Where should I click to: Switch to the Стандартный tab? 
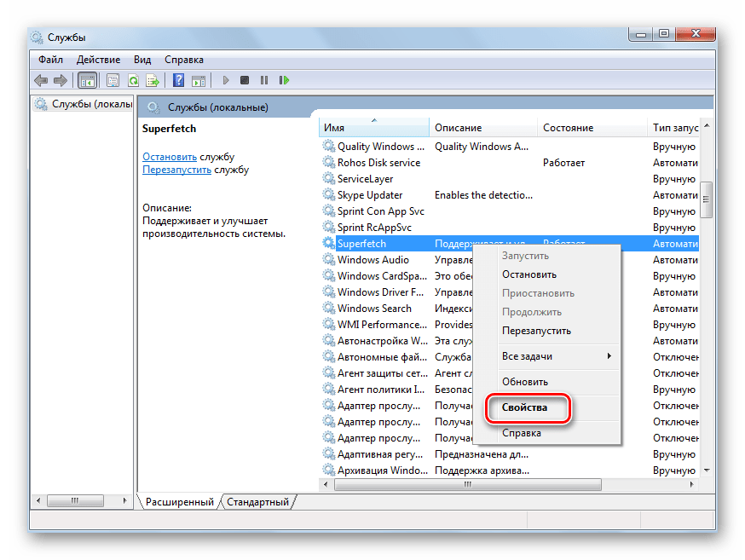[257, 502]
